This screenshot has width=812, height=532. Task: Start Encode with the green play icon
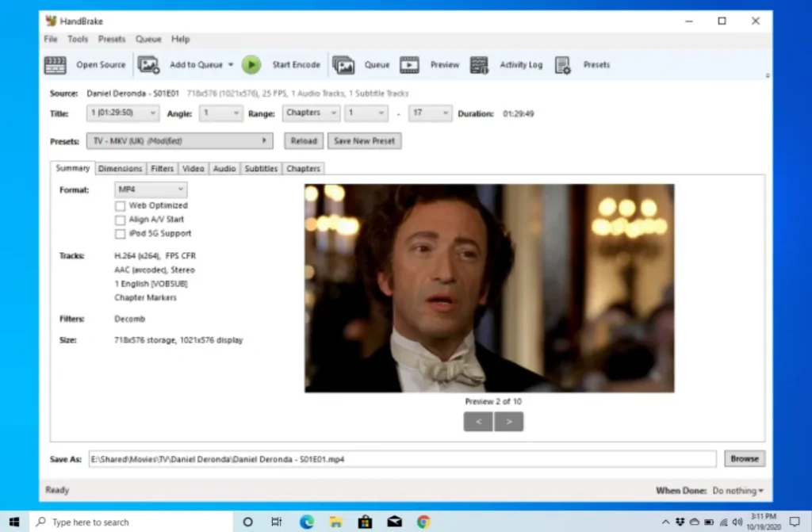coord(251,64)
